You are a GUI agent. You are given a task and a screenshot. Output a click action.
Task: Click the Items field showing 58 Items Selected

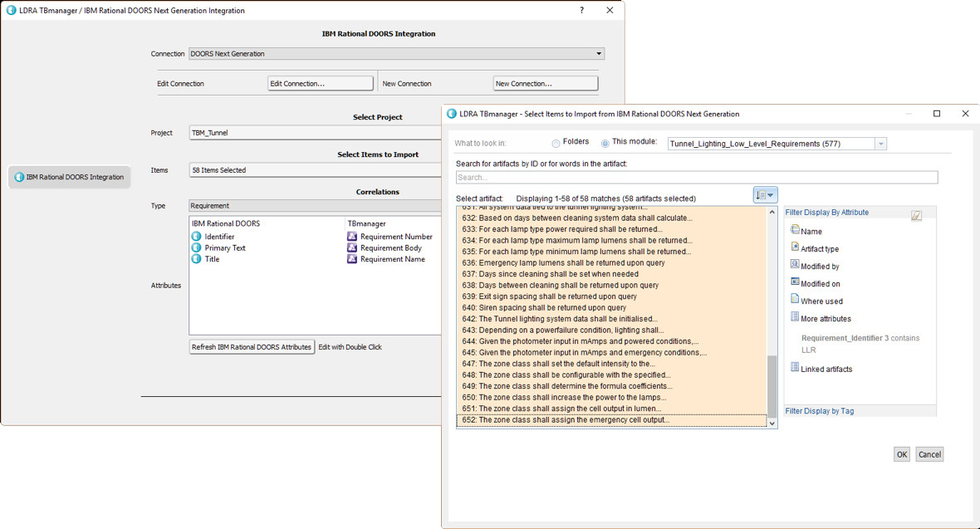click(315, 170)
